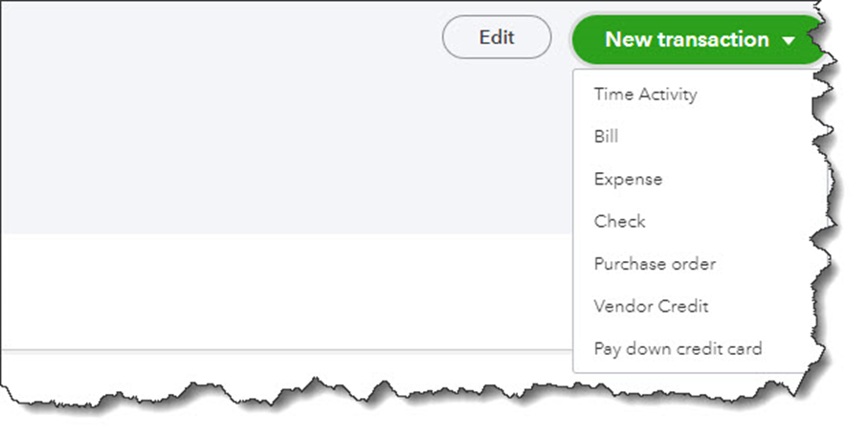
Task: Record a new Time Activity entry
Action: (645, 95)
